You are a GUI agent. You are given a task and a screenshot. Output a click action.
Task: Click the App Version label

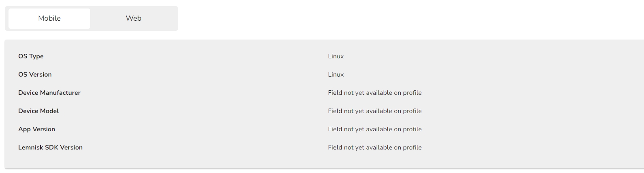[36, 129]
